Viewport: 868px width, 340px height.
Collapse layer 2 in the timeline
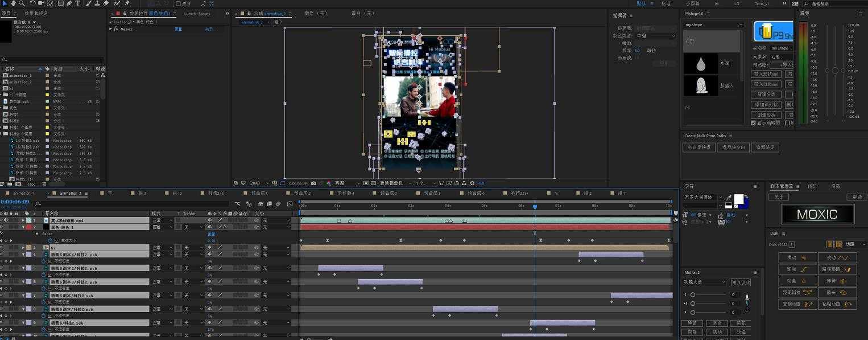(x=23, y=227)
